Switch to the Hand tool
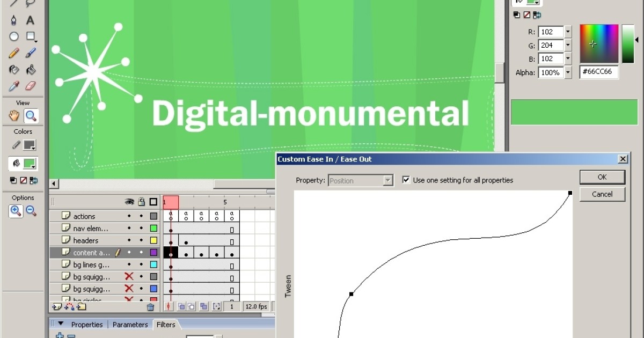 click(x=14, y=115)
